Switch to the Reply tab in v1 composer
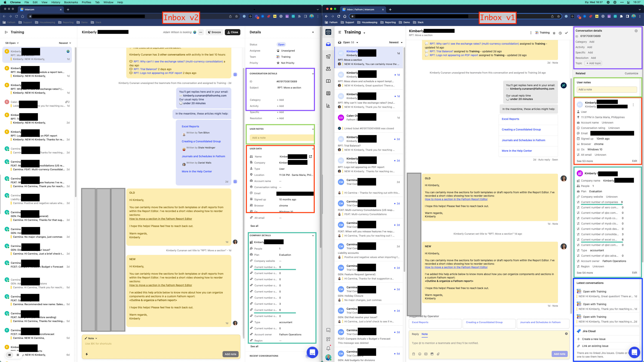The image size is (644, 362). 415,334
